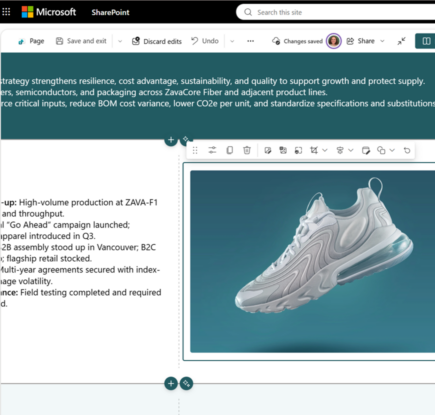Click the banner line 'strategy strengthens resilience'

tap(212, 81)
